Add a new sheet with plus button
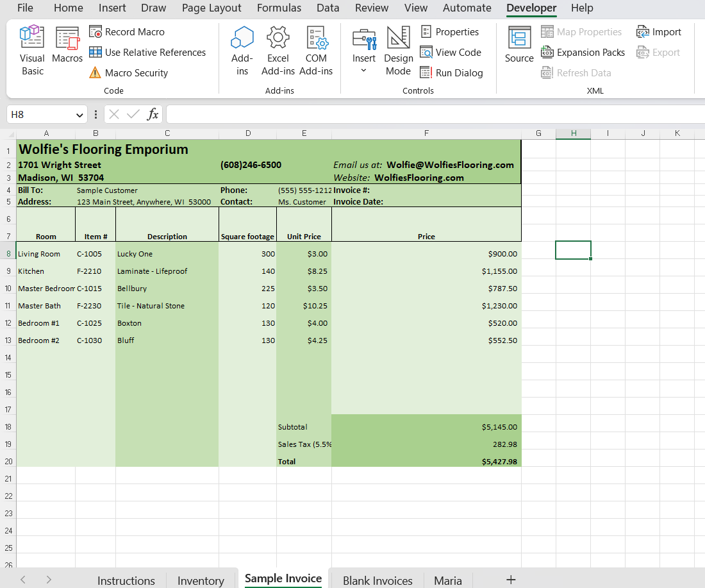This screenshot has height=588, width=705. pos(511,580)
